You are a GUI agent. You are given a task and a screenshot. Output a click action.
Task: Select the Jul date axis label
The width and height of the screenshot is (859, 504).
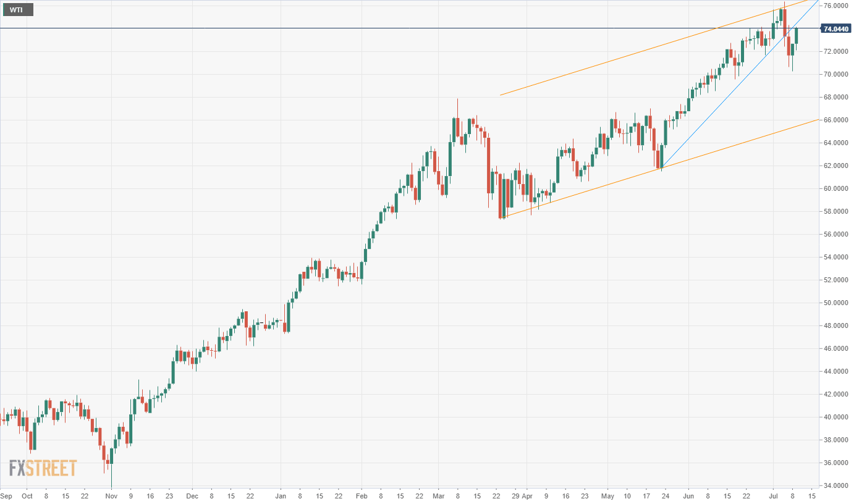[773, 496]
